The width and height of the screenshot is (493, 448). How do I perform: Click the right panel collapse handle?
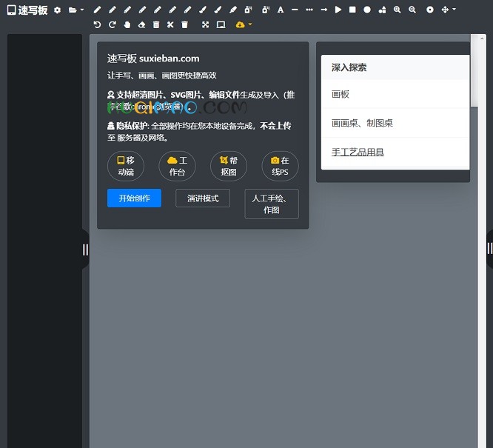(489, 249)
